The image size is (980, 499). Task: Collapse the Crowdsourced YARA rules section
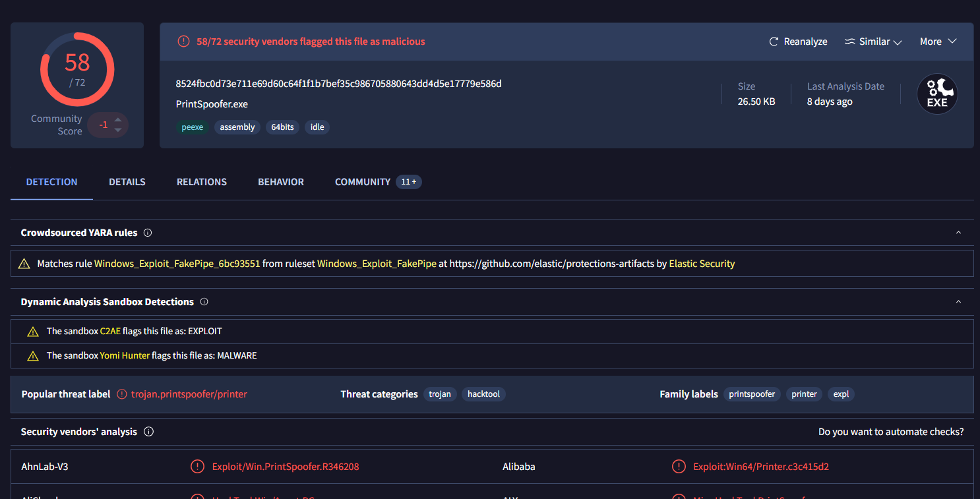coord(958,233)
